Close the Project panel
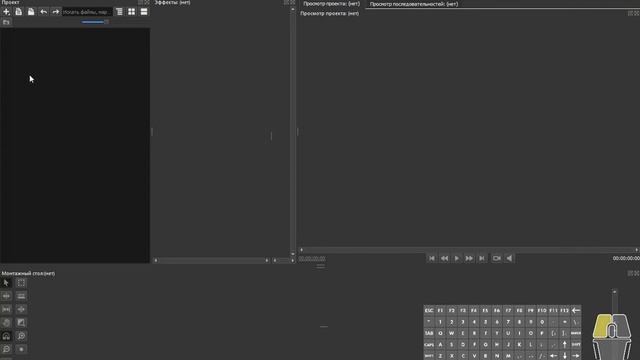640x360 pixels. pos(147,2)
